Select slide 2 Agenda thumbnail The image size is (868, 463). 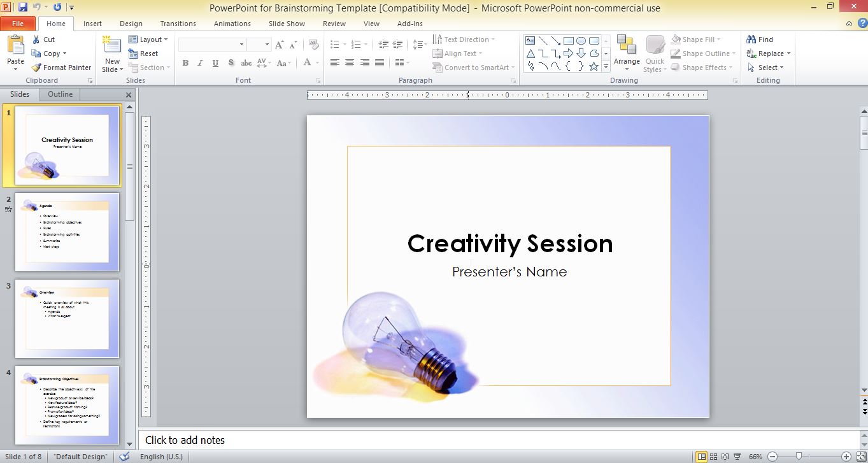pos(67,232)
